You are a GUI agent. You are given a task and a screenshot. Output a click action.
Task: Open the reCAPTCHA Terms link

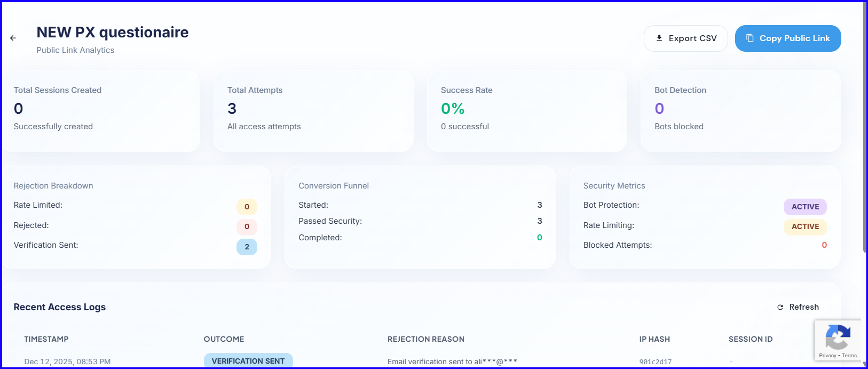849,356
